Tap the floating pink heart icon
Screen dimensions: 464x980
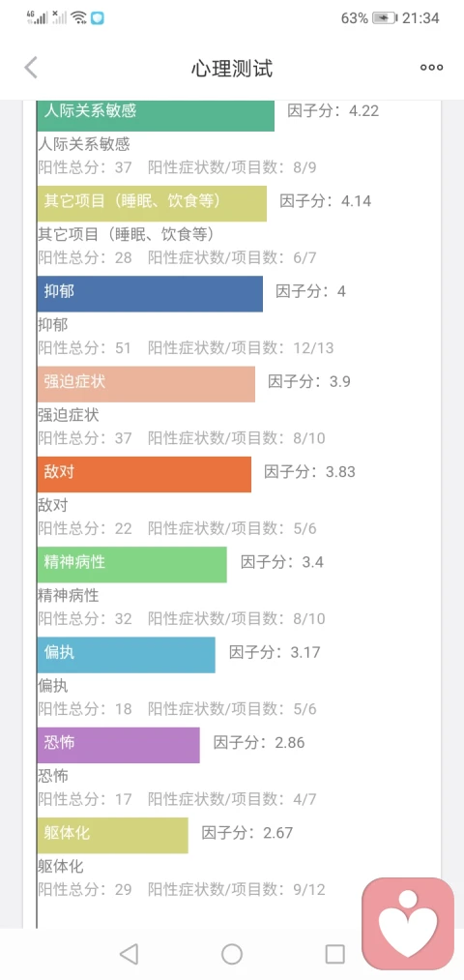tap(409, 924)
